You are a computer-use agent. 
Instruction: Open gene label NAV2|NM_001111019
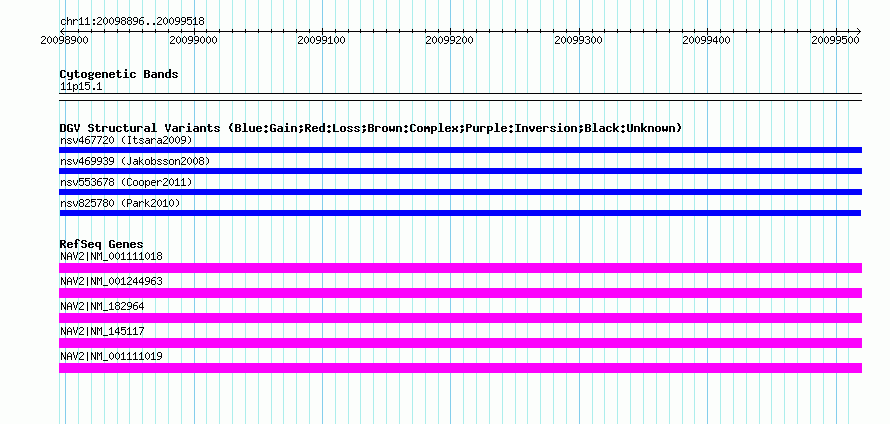pos(111,356)
